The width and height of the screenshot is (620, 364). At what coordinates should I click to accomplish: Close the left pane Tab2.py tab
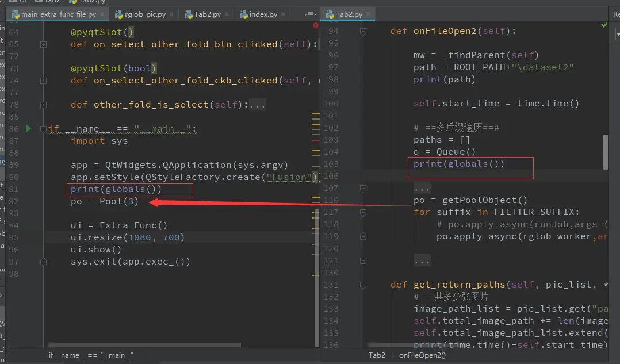click(227, 14)
